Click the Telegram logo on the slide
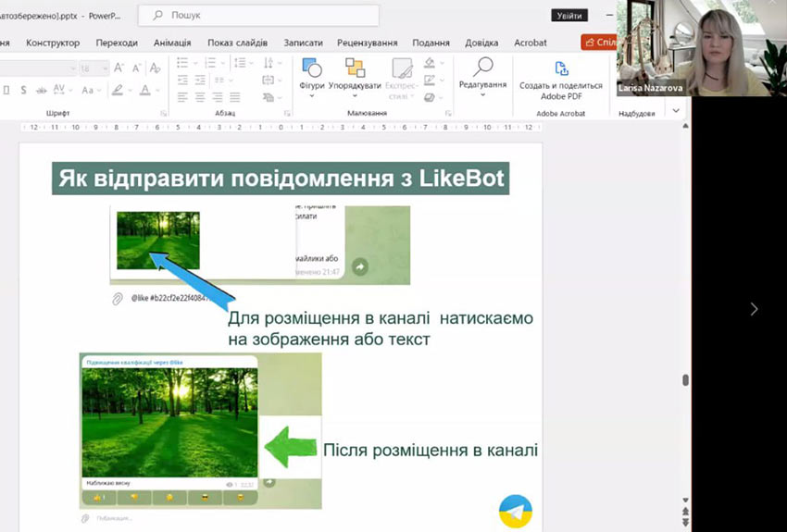Viewport: 787px width, 532px height. pos(516,510)
